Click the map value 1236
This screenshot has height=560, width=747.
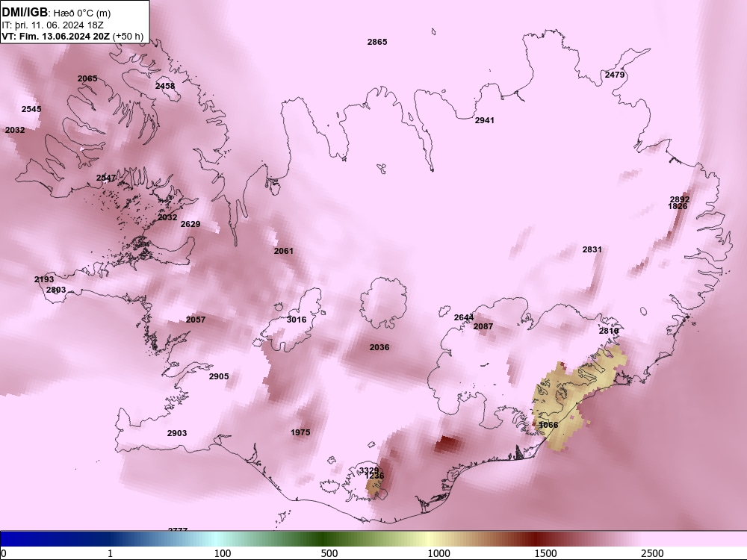point(374,476)
